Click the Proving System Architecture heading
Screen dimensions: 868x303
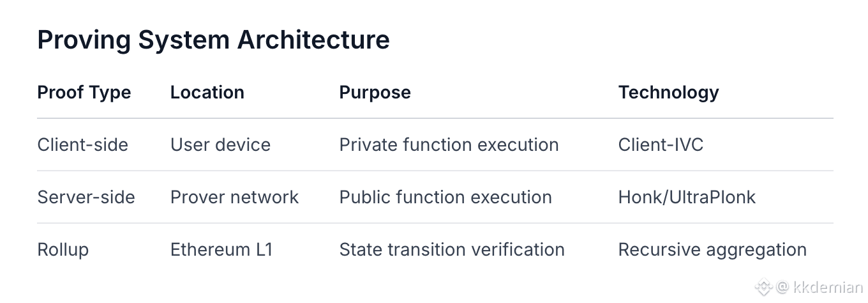coord(213,40)
